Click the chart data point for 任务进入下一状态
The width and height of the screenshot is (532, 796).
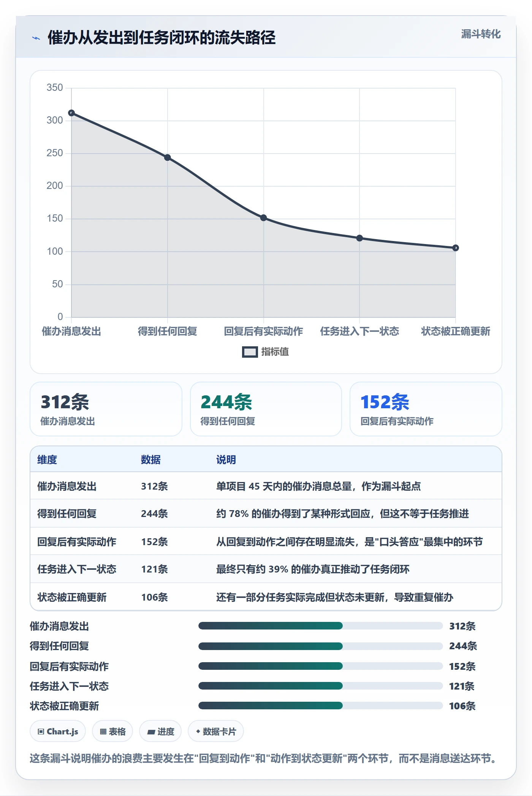click(x=359, y=238)
